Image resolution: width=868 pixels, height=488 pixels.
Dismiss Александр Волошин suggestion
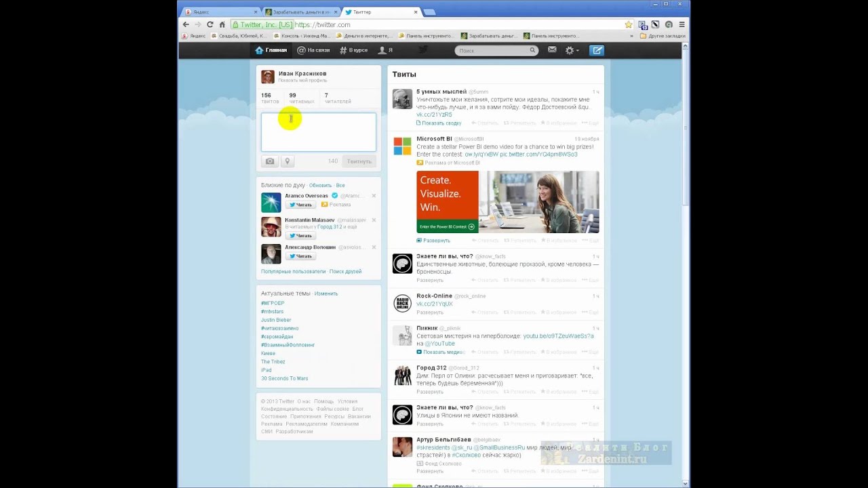(374, 247)
